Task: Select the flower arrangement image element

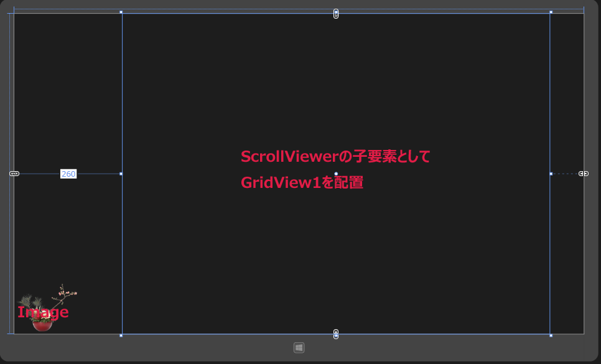Action: click(47, 307)
